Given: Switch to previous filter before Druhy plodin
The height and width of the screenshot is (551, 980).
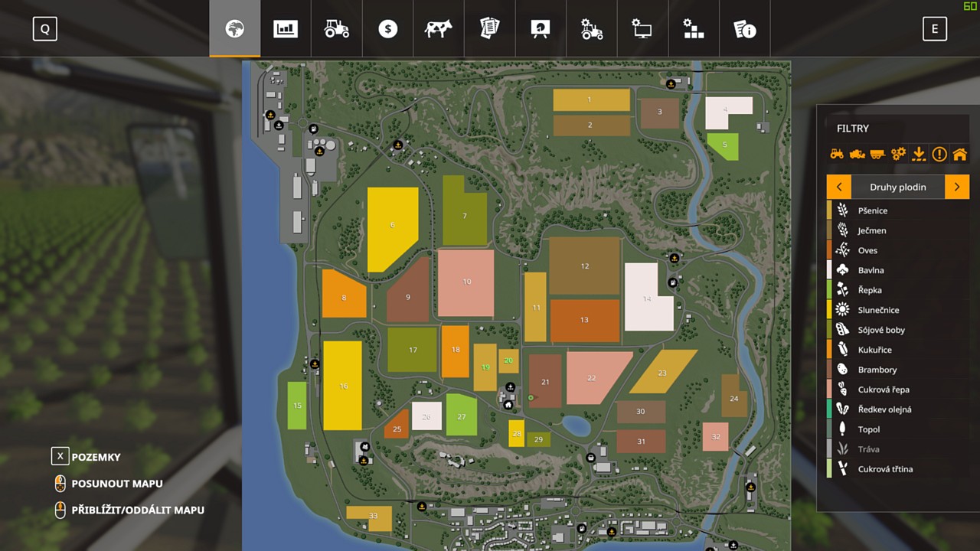Looking at the screenshot, I should (839, 187).
